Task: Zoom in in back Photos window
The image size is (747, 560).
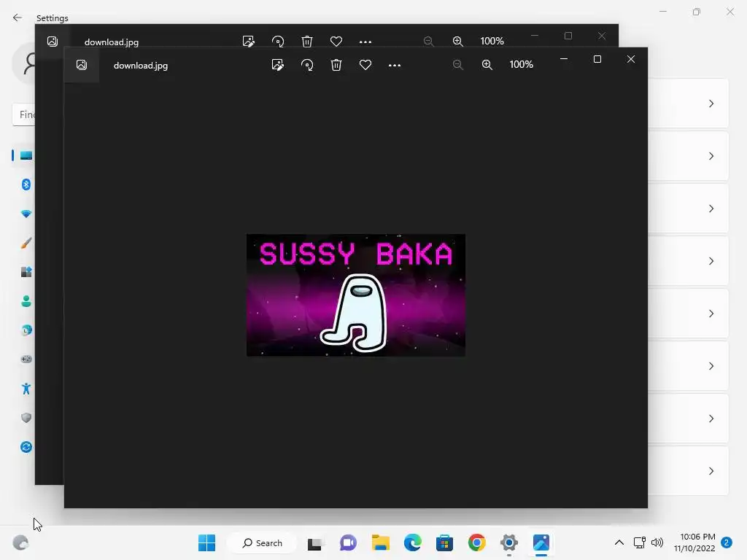Action: tap(458, 42)
